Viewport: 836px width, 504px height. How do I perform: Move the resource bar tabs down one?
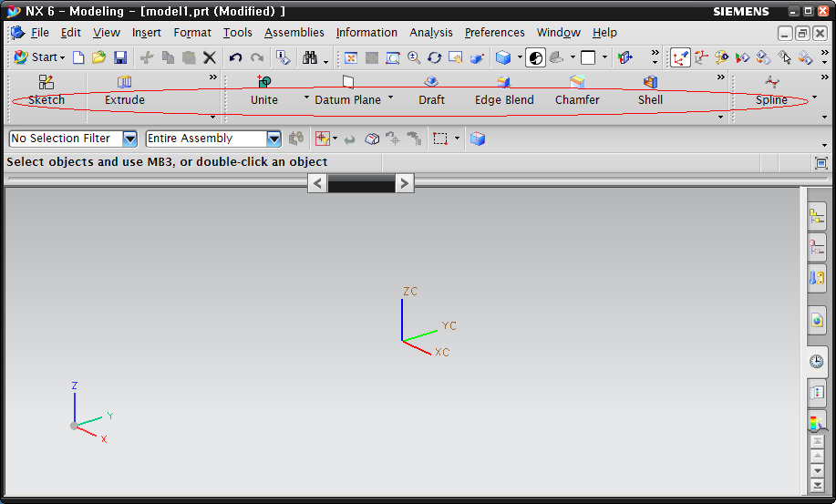pos(817,471)
